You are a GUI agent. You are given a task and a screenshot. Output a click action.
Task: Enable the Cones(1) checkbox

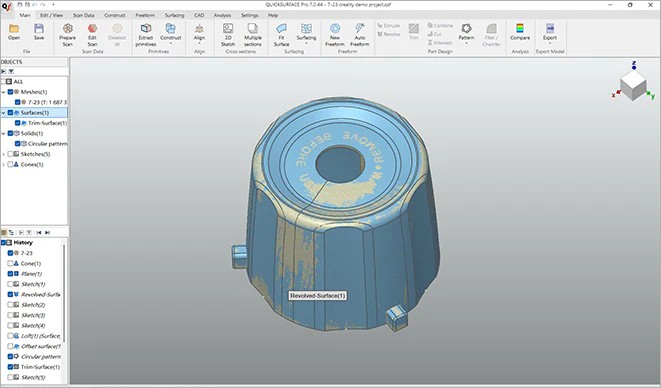11,164
